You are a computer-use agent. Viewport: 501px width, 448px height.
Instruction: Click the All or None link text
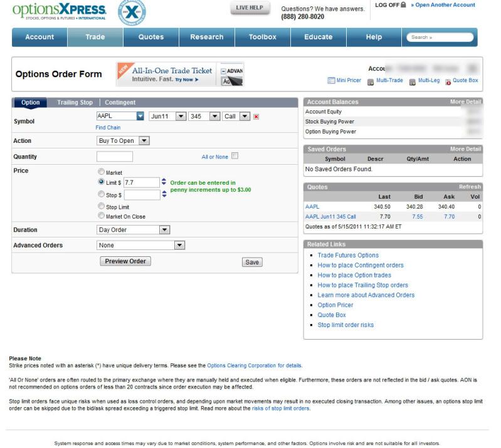point(214,157)
